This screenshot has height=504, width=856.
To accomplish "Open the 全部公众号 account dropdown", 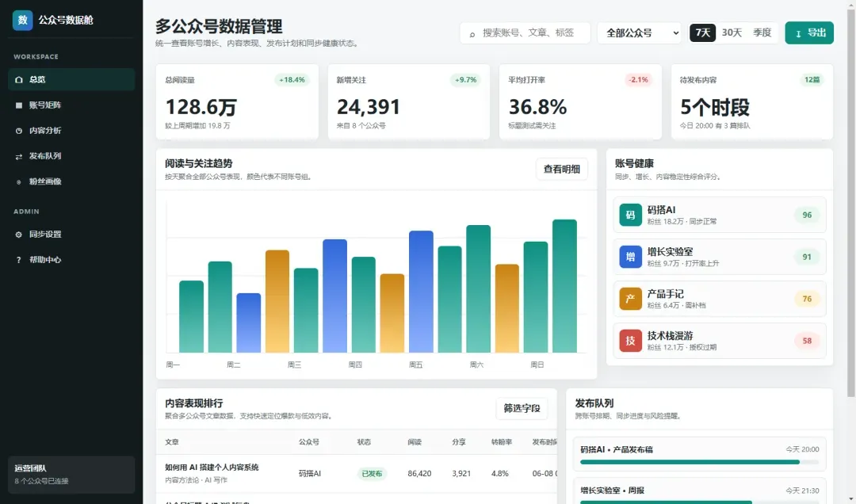I will 640,32.
